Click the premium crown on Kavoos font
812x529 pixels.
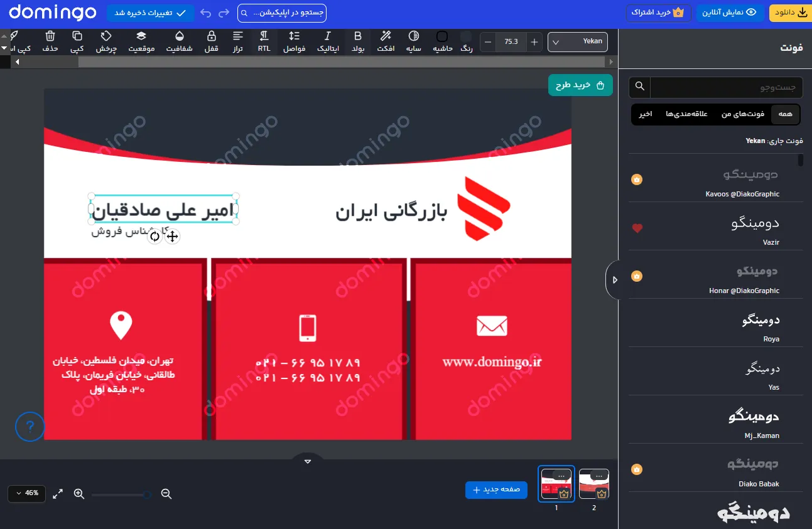tap(637, 179)
